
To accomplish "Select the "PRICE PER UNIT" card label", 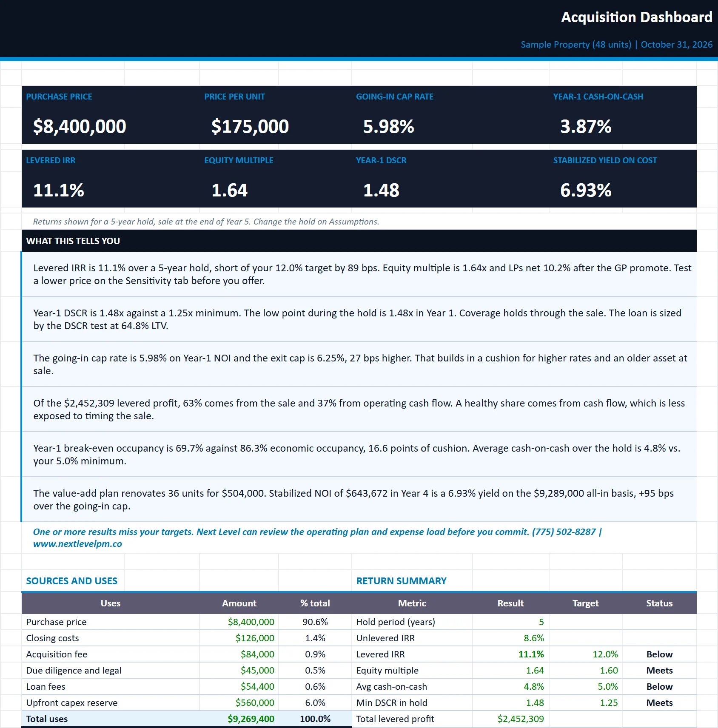I will (234, 97).
